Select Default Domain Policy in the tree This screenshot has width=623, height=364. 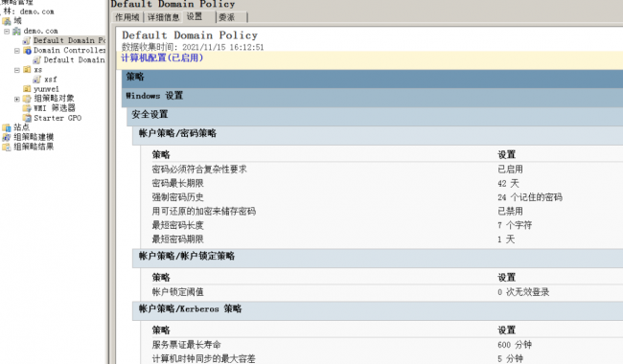(70, 40)
